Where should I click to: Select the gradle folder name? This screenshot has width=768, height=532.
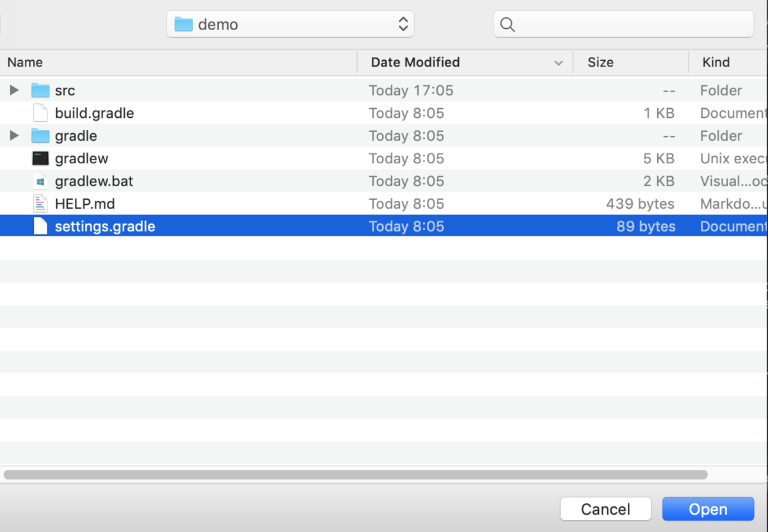[x=76, y=136]
